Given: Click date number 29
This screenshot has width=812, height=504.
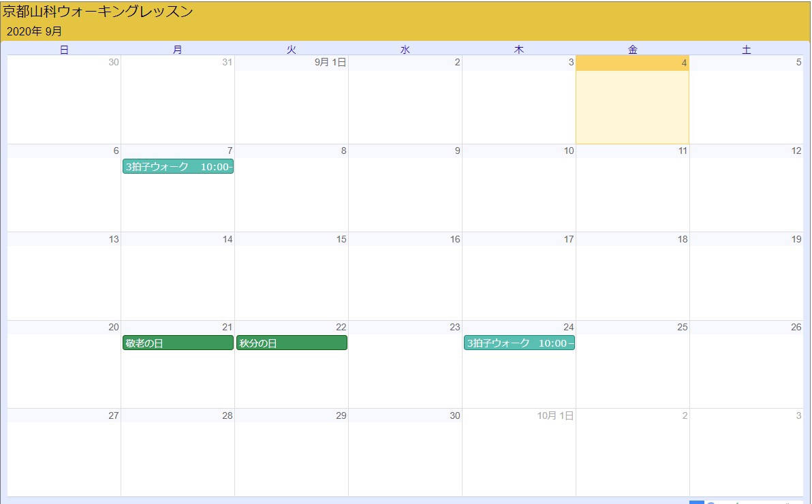Looking at the screenshot, I should 341,415.
